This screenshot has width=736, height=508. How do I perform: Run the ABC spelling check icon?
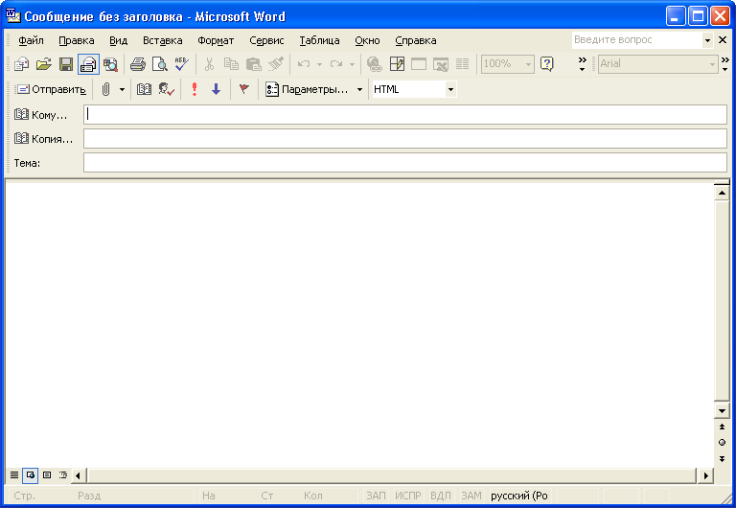(x=182, y=64)
